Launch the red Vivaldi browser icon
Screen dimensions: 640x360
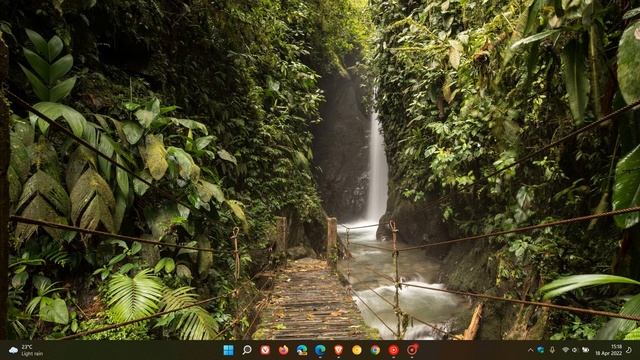point(265,350)
